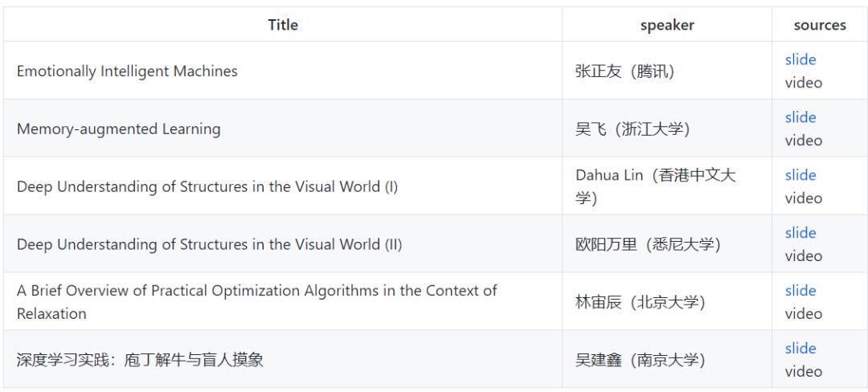Image resolution: width=868 pixels, height=392 pixels.
Task: Click video text in 林宙辰's row
Action: pyautogui.click(x=803, y=314)
